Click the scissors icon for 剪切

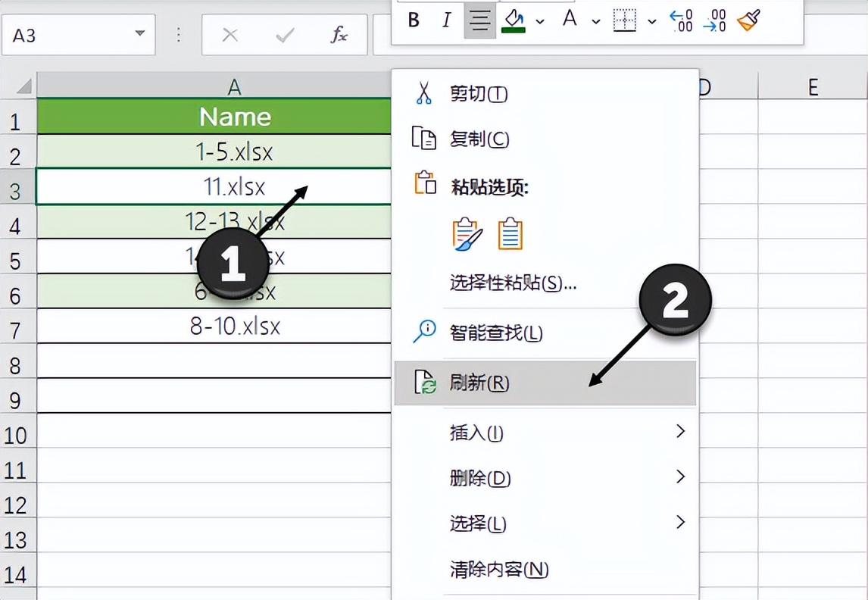(x=423, y=93)
